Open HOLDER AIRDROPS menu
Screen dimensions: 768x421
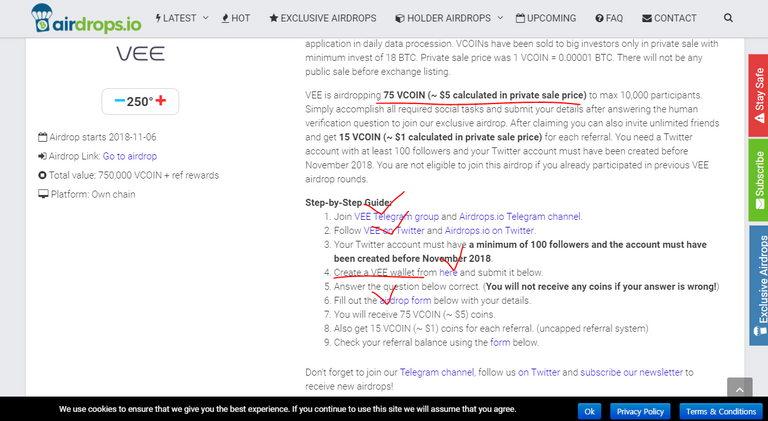(x=443, y=18)
